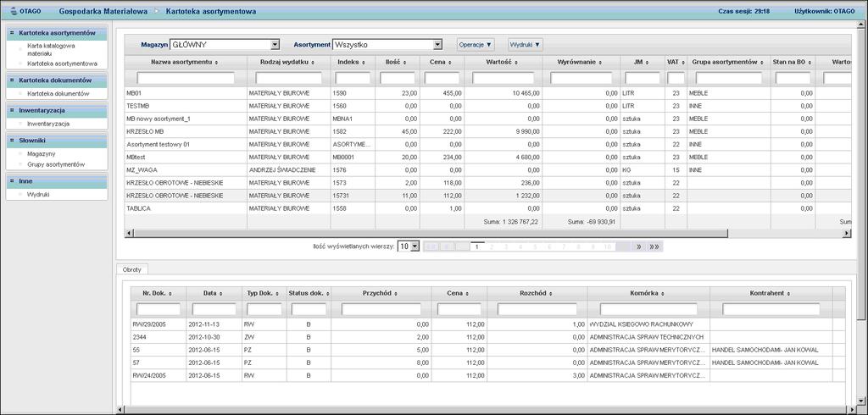This screenshot has width=868, height=415.
Task: Sort lower table by Cena column
Action: point(459,293)
